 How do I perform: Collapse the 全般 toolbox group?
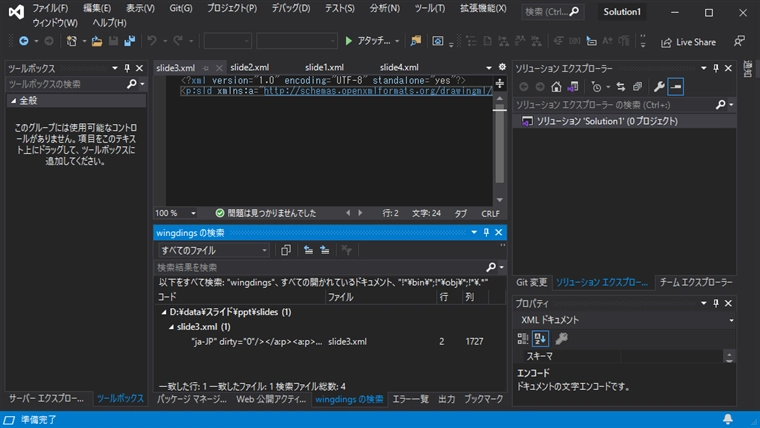point(13,101)
